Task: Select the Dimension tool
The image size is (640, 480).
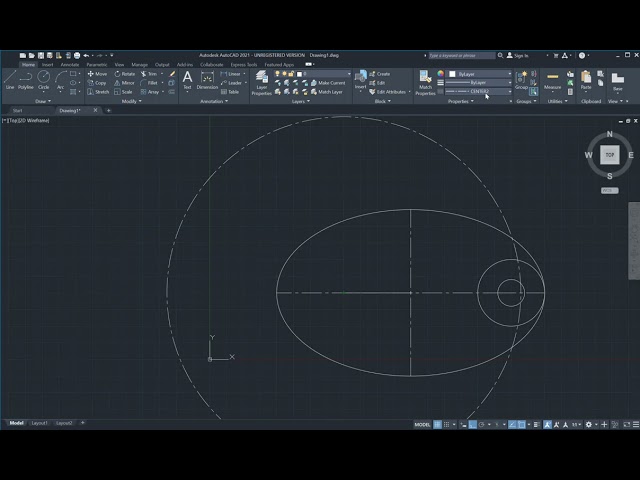Action: pos(207,80)
